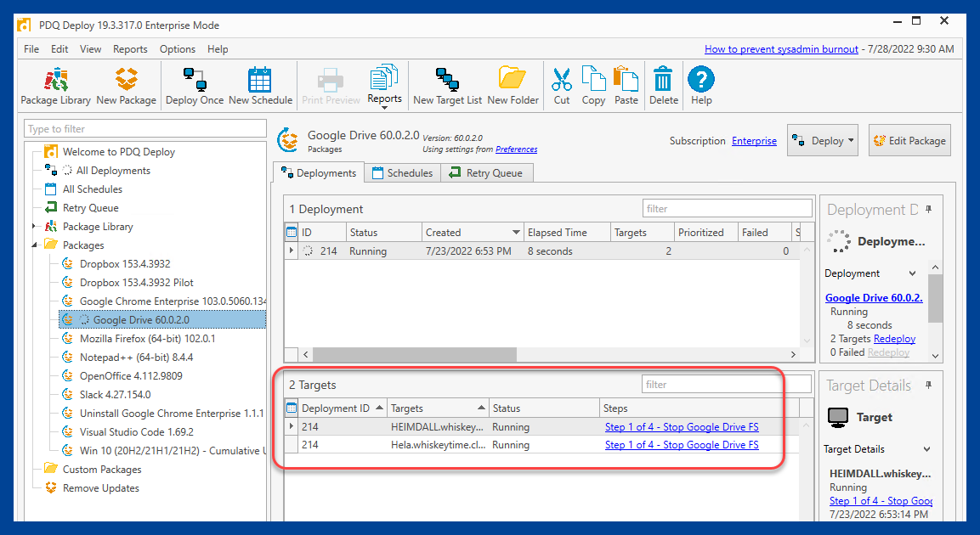Collapse the Deployment section chevron
Image resolution: width=980 pixels, height=535 pixels.
click(x=913, y=273)
